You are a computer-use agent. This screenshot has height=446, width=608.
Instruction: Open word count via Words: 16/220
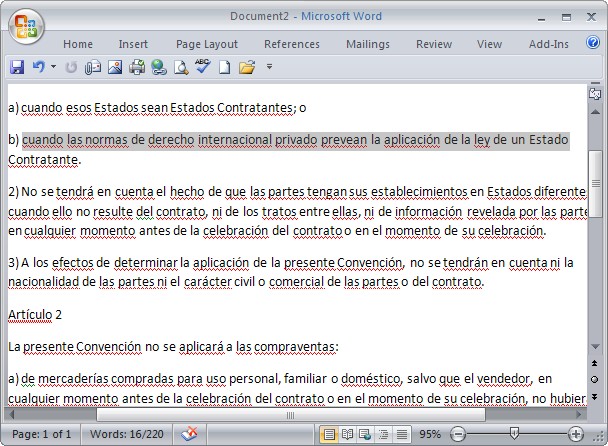coord(127,434)
